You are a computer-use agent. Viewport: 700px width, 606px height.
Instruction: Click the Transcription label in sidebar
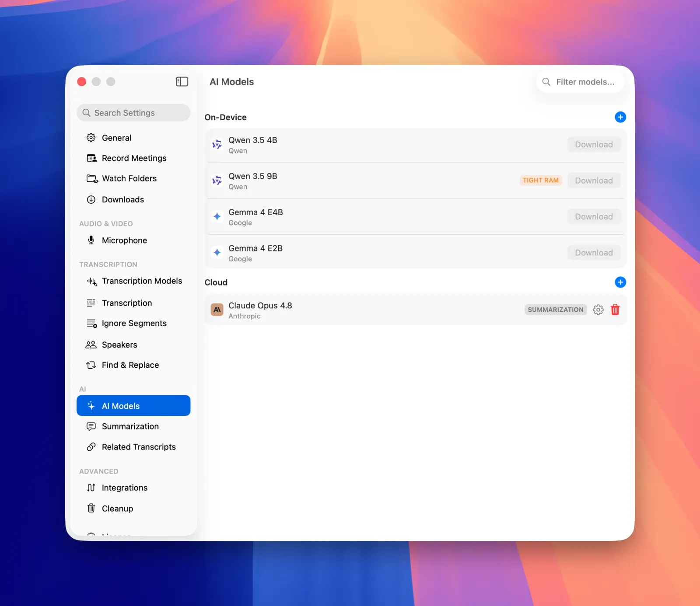tap(127, 303)
